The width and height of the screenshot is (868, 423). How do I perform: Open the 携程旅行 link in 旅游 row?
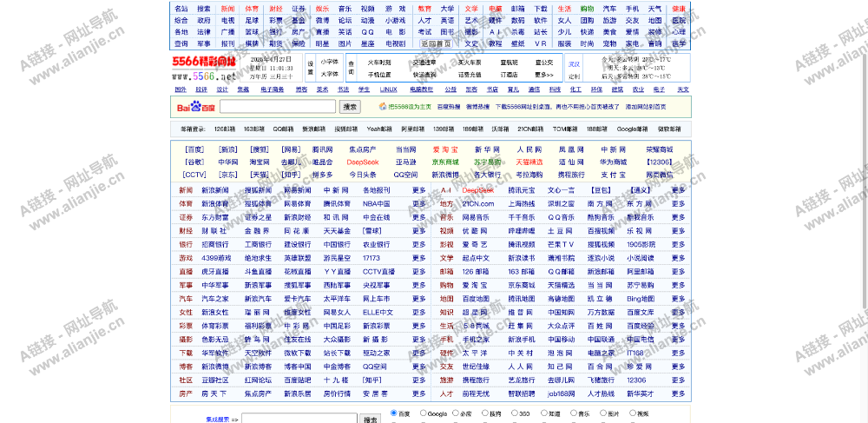(476, 380)
